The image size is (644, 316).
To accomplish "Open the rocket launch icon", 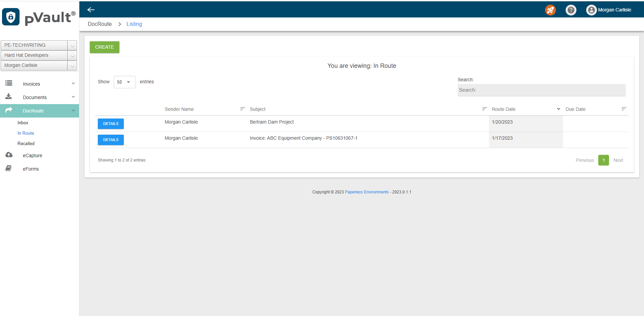I will pyautogui.click(x=550, y=10).
